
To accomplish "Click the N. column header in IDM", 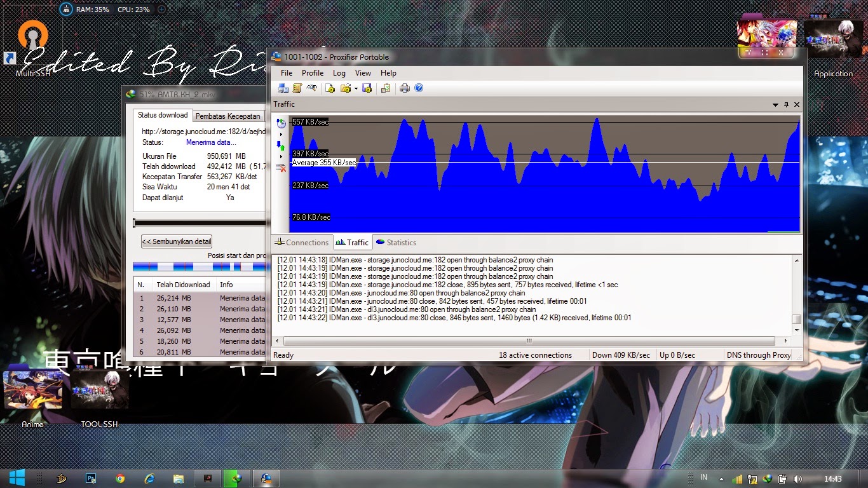I will [143, 285].
